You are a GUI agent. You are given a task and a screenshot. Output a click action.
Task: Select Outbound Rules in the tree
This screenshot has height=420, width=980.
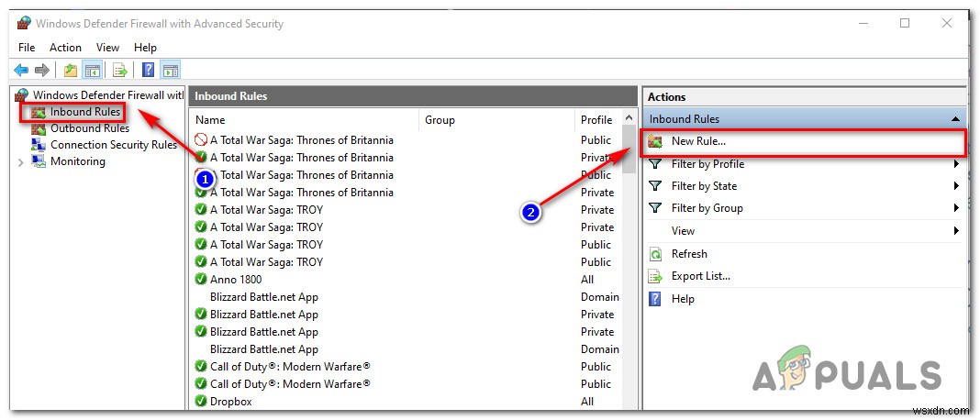(x=89, y=128)
